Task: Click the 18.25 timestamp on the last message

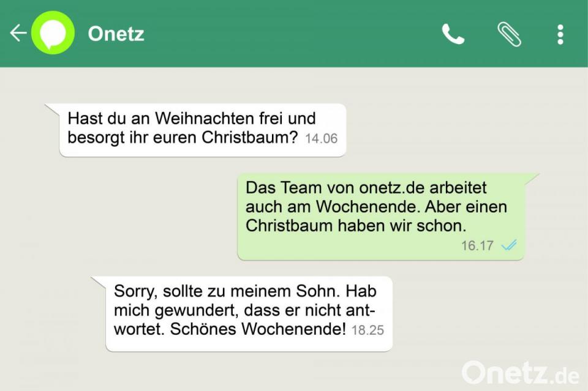Action: (x=367, y=330)
